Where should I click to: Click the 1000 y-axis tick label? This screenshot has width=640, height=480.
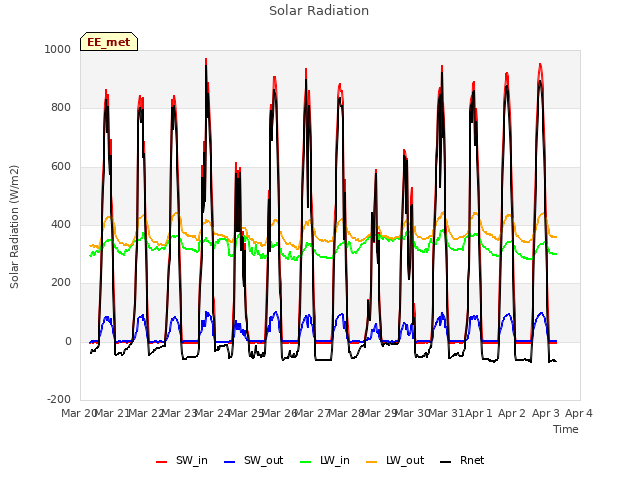[x=58, y=49]
